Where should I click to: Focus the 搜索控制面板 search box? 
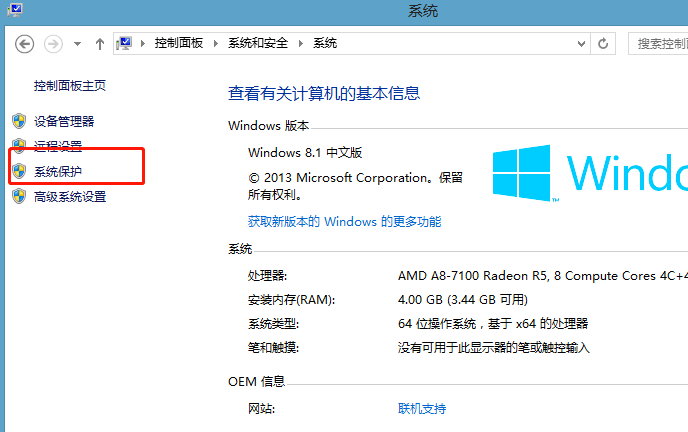pos(658,44)
